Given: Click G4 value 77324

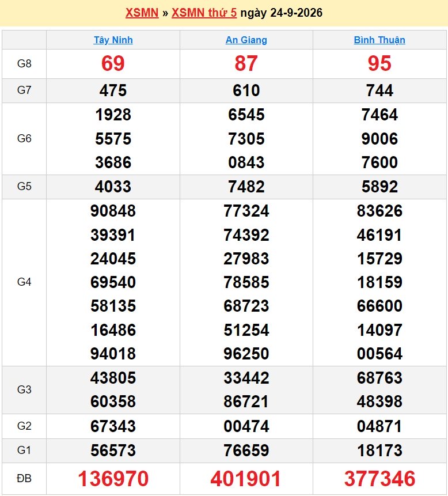Looking at the screenshot, I should click(x=246, y=211).
